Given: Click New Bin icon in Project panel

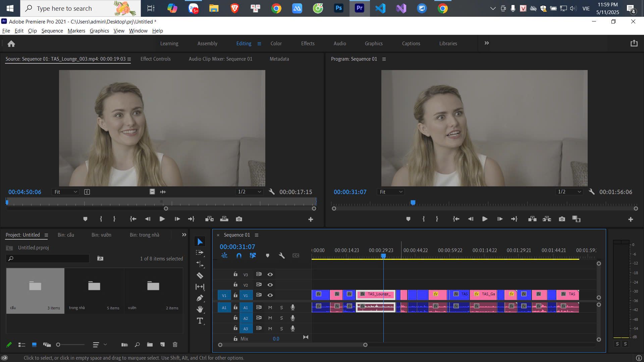Looking at the screenshot, I should 150,345.
